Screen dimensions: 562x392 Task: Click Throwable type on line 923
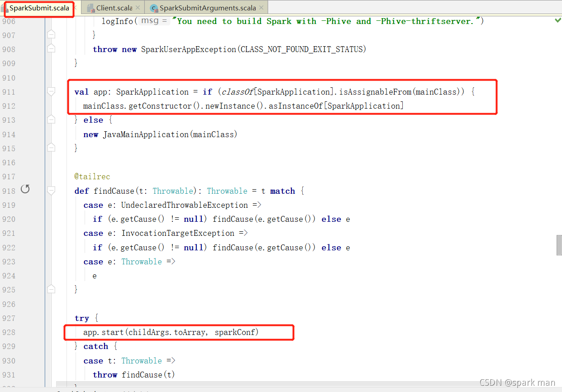pyautogui.click(x=142, y=262)
